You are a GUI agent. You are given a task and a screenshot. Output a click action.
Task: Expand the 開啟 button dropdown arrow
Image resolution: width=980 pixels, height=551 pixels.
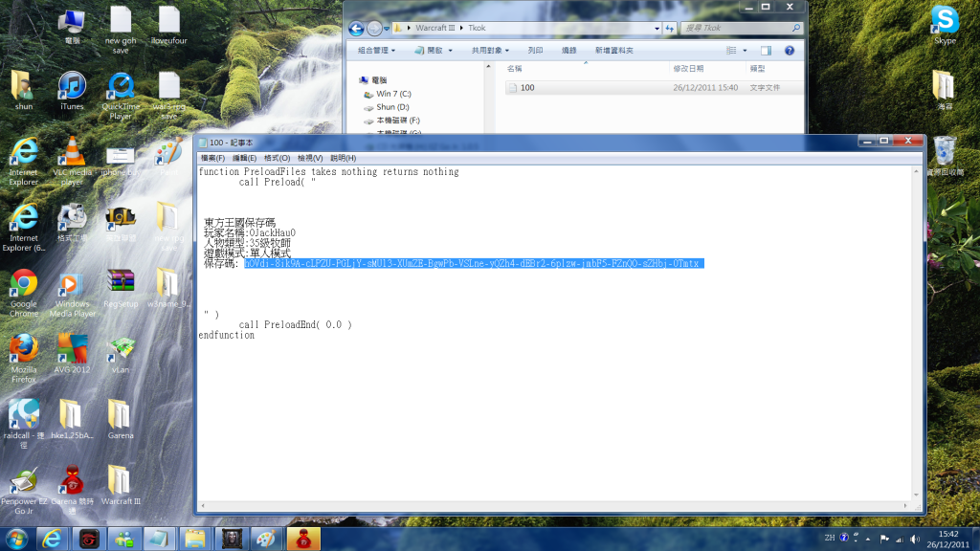pyautogui.click(x=450, y=51)
